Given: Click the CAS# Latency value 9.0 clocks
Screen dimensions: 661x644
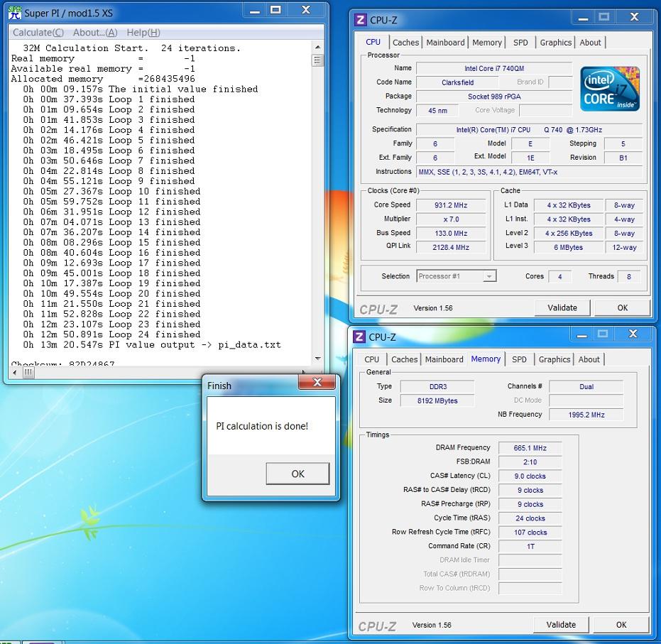Looking at the screenshot, I should tap(530, 476).
